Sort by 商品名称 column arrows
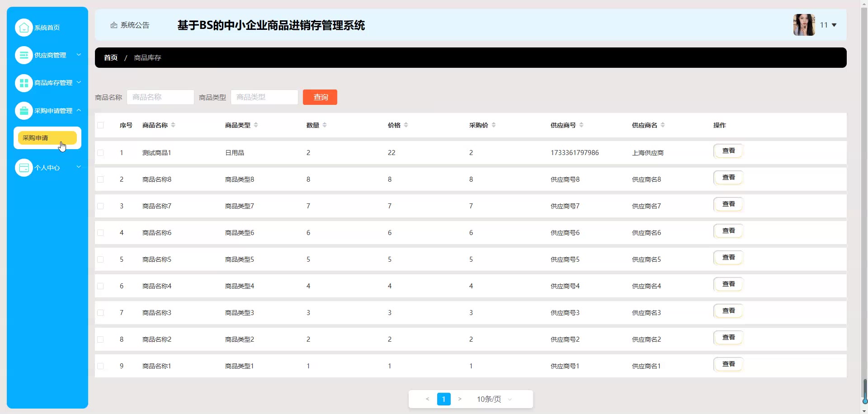This screenshot has height=414, width=868. 173,125
